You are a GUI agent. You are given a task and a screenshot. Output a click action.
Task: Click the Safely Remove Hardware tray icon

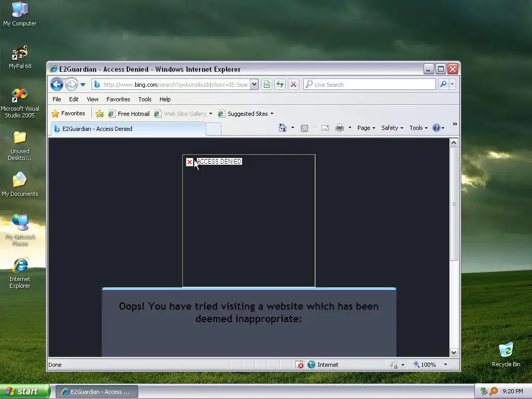pos(484,391)
